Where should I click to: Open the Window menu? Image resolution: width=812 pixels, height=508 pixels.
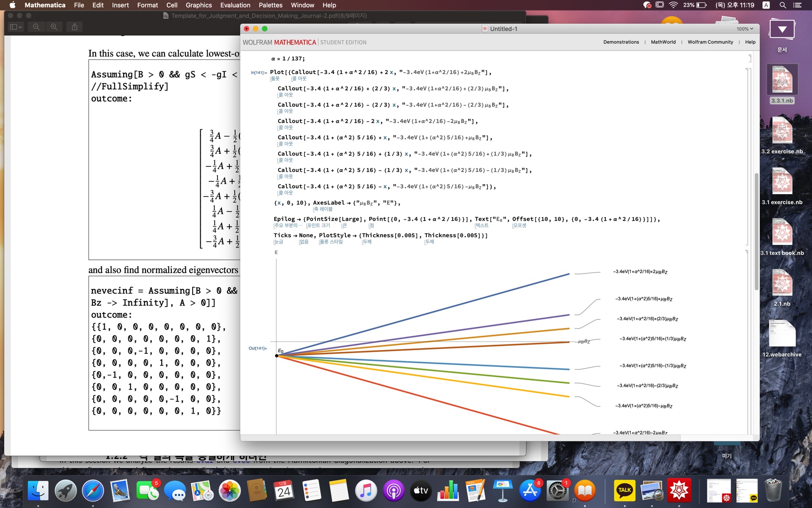(x=302, y=5)
